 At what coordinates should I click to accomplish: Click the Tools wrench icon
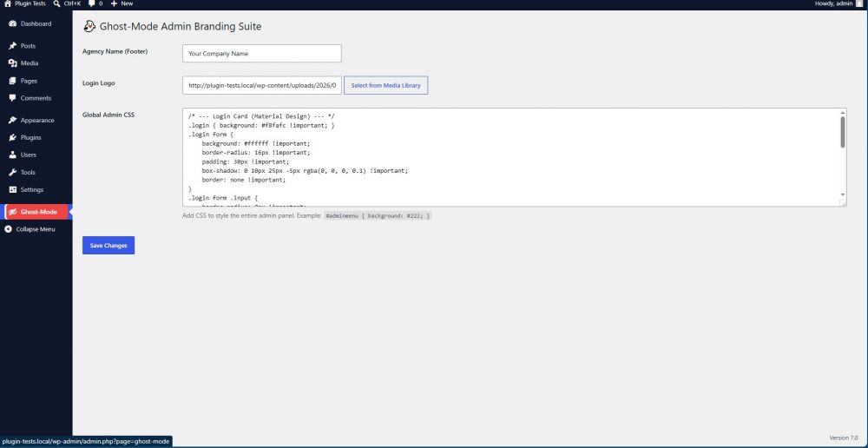pyautogui.click(x=13, y=172)
